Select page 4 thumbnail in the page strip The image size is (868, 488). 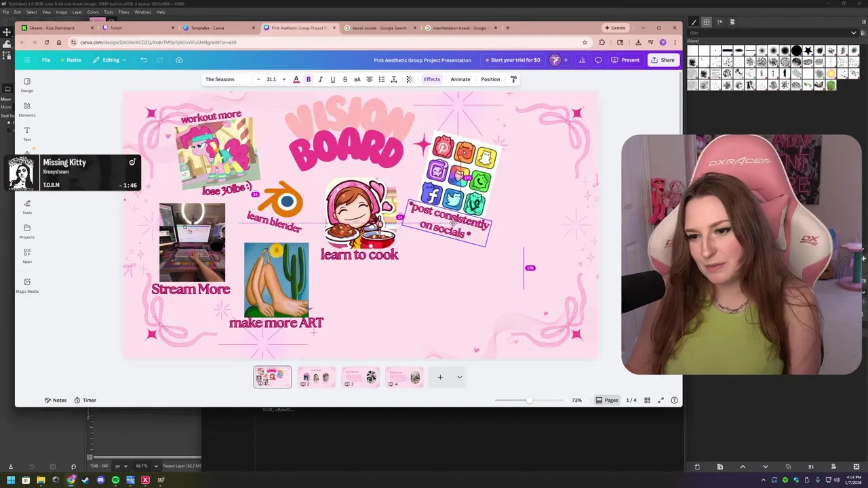(404, 377)
